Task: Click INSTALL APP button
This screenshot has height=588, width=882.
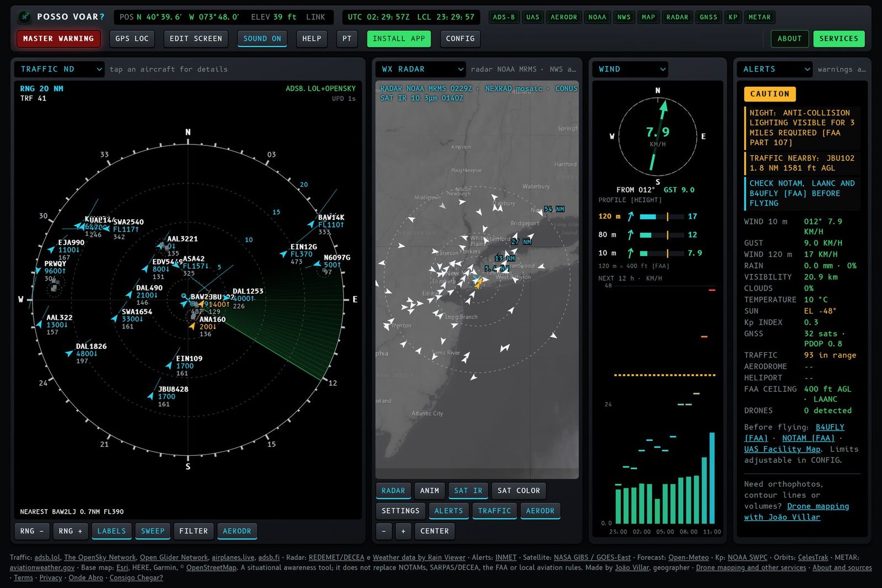Action: (x=399, y=39)
